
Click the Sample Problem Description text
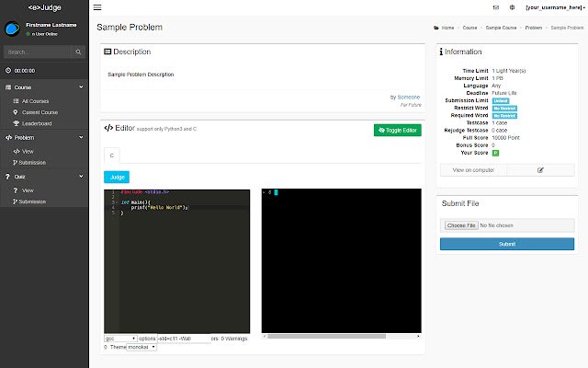(x=141, y=75)
